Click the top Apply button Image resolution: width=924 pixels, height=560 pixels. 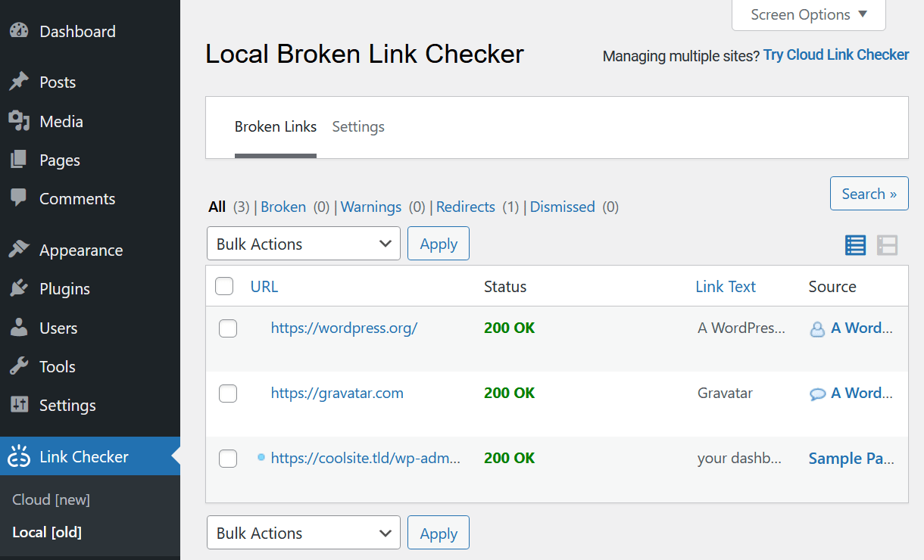click(x=439, y=244)
